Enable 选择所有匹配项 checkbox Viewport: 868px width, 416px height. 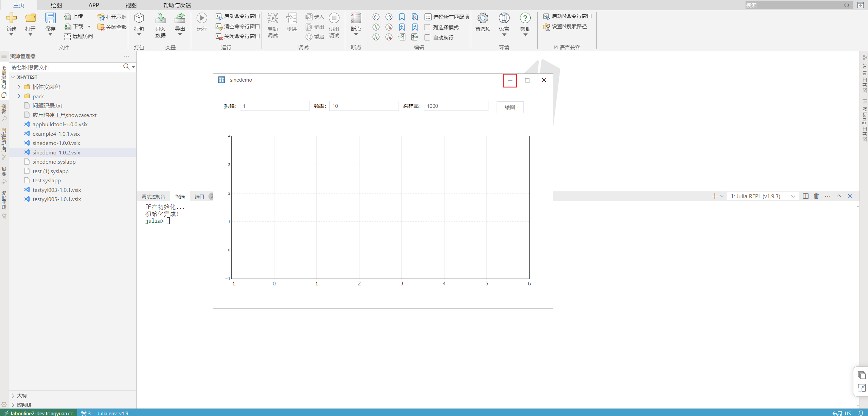[x=428, y=17]
